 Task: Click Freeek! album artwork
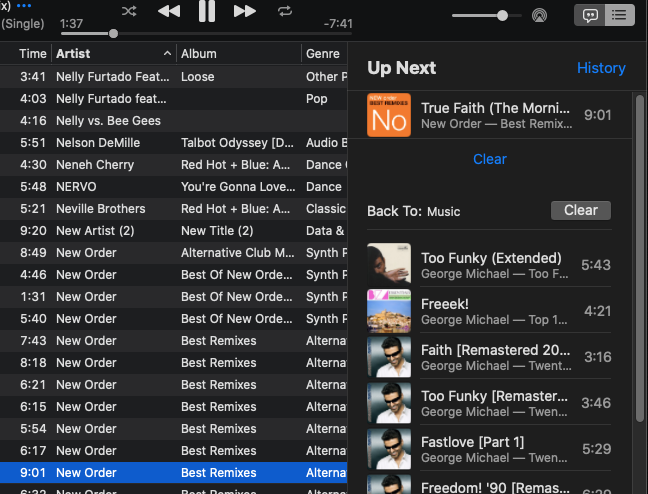tap(389, 310)
